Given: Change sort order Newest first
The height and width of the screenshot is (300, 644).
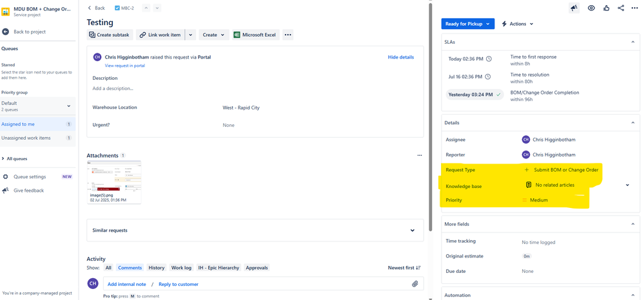Looking at the screenshot, I should (404, 268).
